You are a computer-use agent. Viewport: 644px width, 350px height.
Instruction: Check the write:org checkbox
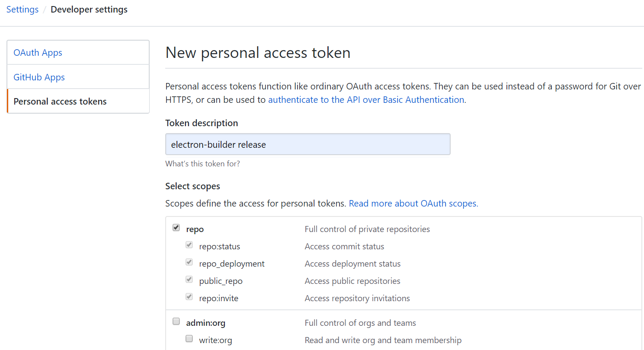pyautogui.click(x=189, y=338)
